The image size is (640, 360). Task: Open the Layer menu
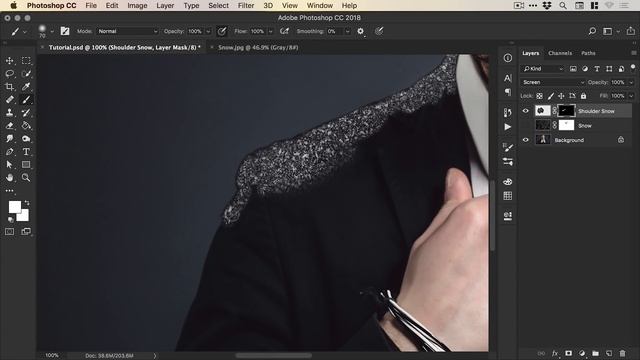coord(165,6)
